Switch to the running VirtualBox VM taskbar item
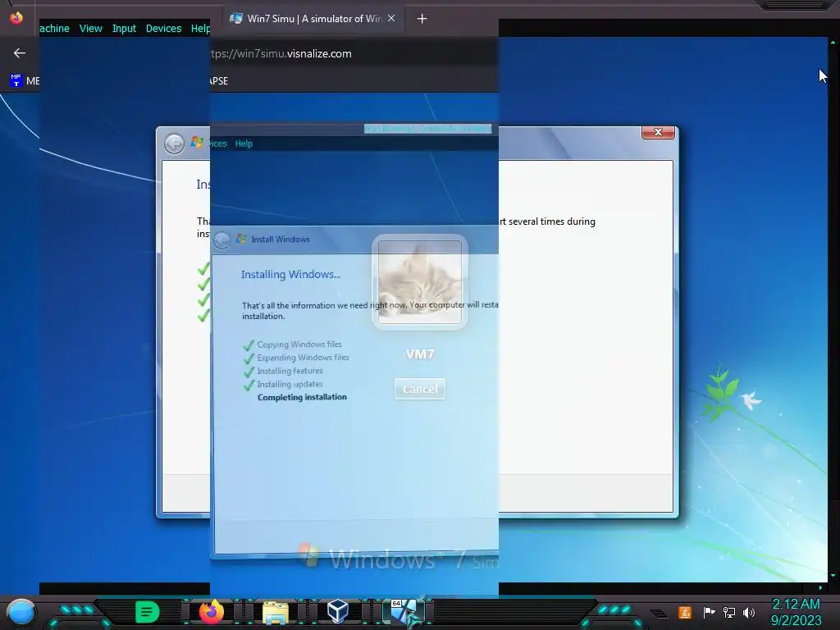 point(404,612)
